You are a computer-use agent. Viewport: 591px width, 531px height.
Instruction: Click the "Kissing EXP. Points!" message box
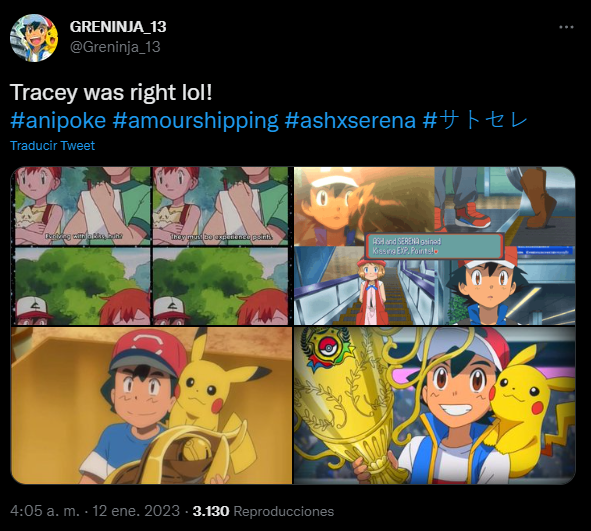click(x=435, y=246)
